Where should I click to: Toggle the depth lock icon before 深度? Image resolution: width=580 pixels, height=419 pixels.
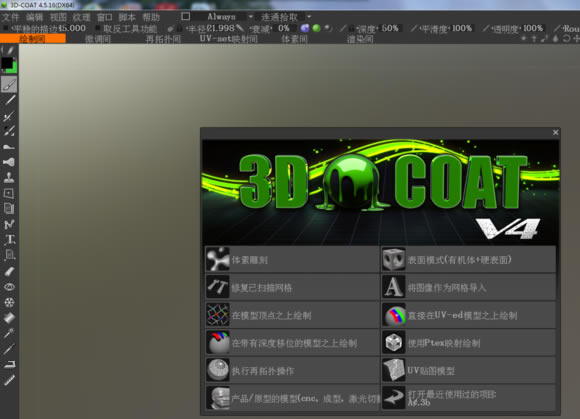[352, 28]
